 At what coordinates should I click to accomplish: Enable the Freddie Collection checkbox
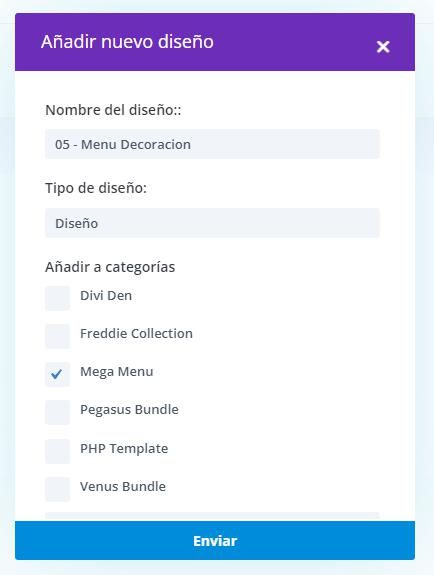tap(57, 336)
